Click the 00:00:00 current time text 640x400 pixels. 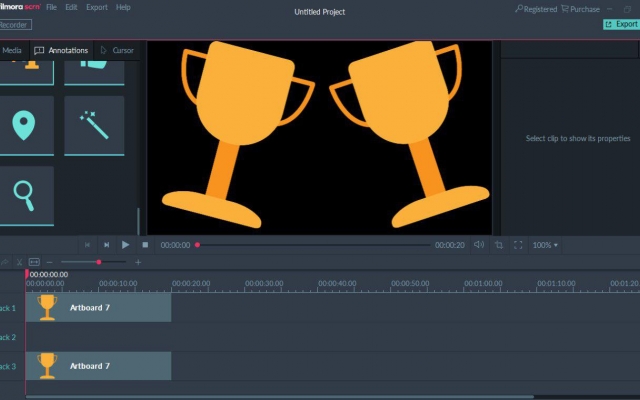175,245
